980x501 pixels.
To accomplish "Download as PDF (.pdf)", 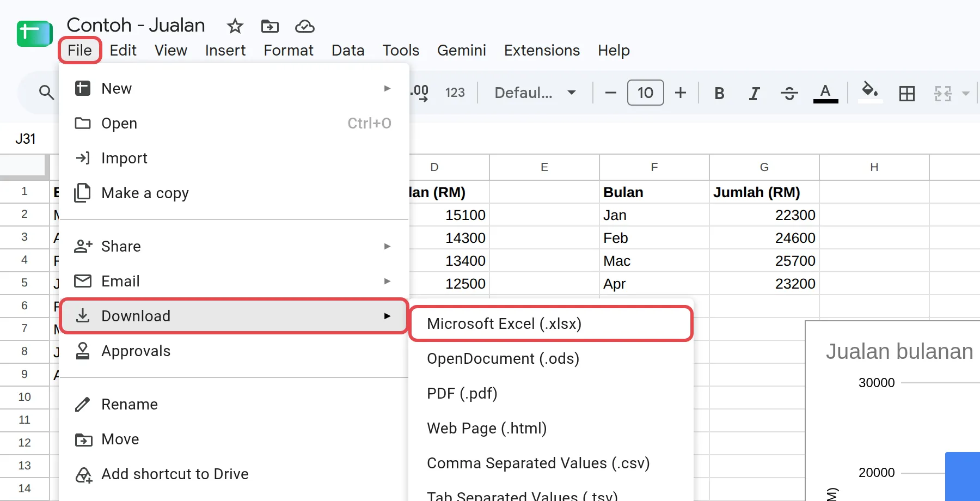I will pyautogui.click(x=551, y=393).
